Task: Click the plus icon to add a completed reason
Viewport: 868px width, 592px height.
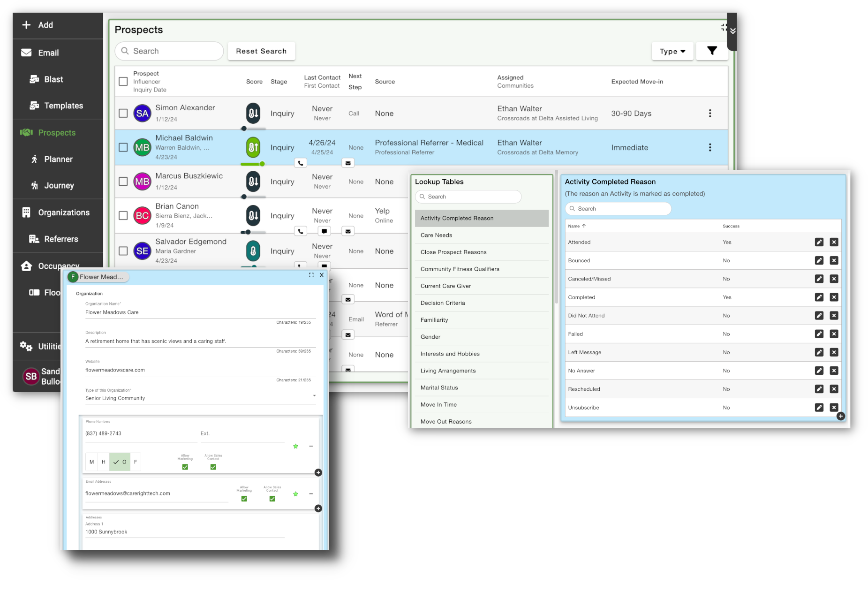Action: [841, 416]
